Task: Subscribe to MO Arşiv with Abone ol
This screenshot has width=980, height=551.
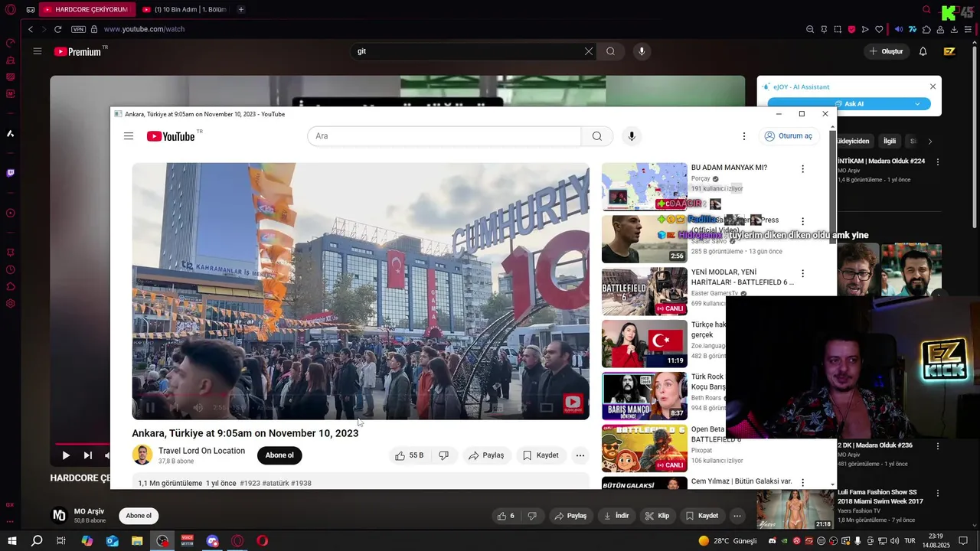Action: click(x=139, y=516)
